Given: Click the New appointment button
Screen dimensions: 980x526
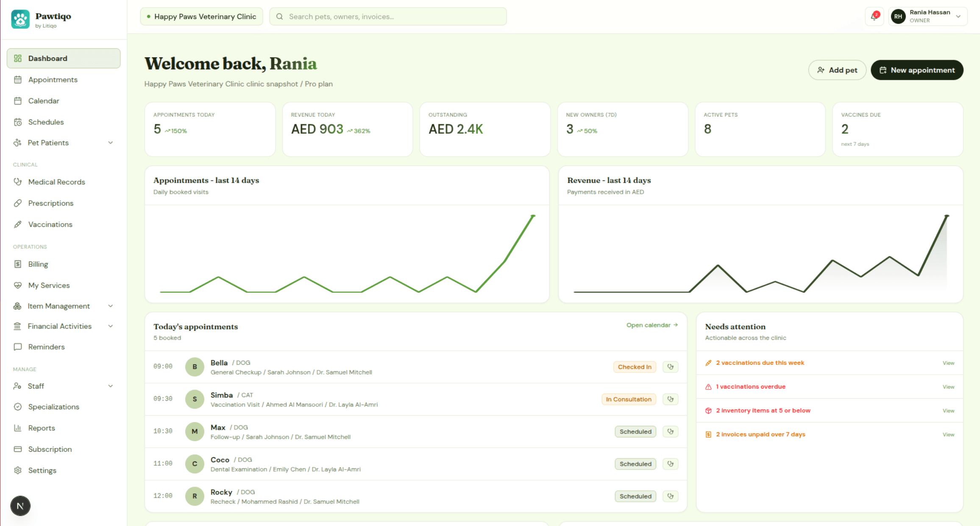Looking at the screenshot, I should click(917, 70).
